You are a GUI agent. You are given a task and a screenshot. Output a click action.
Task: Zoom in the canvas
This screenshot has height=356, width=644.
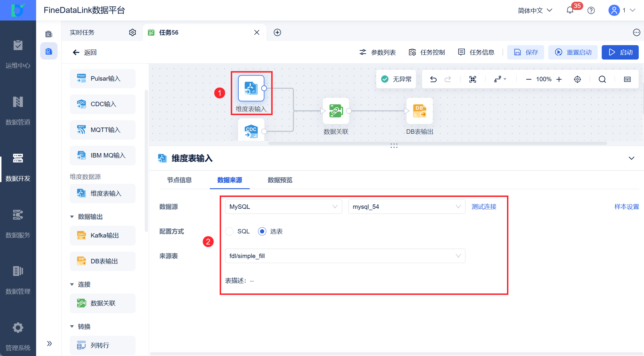[559, 79]
